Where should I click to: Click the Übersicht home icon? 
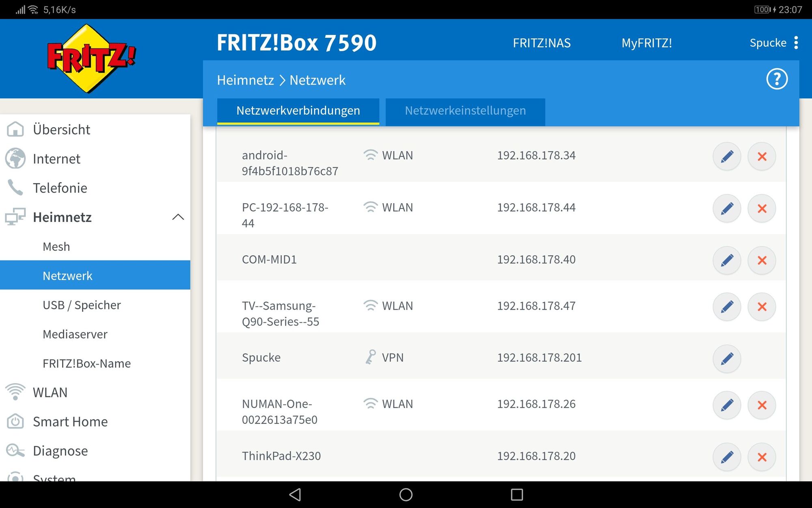pyautogui.click(x=15, y=129)
